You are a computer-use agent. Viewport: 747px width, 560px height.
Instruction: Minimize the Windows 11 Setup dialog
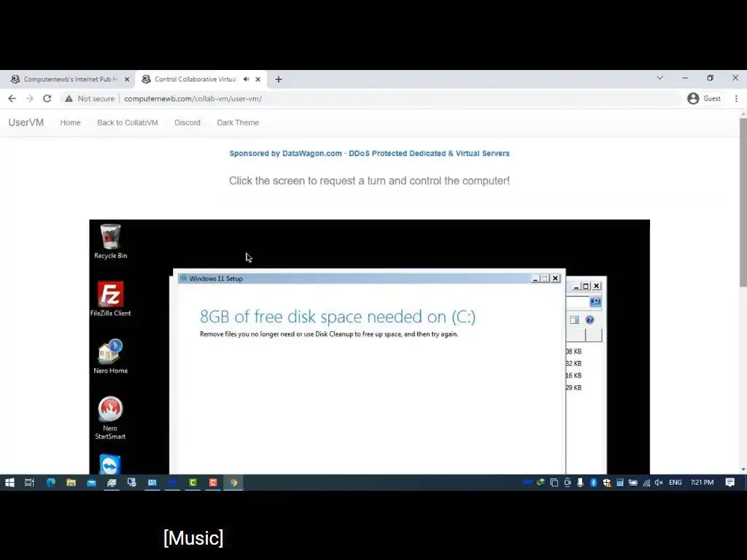(x=535, y=279)
